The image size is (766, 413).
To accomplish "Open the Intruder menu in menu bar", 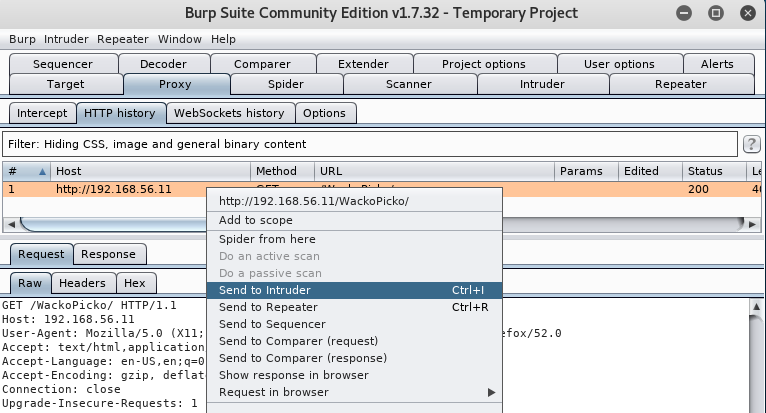I will (x=66, y=39).
